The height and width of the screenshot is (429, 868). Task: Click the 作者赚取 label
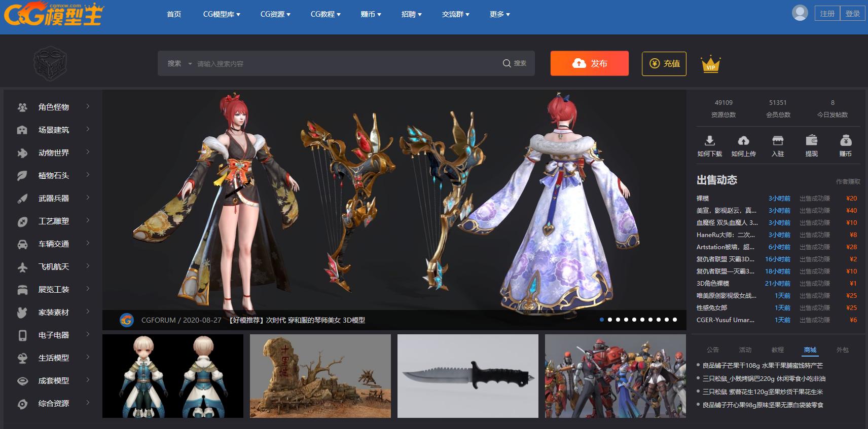click(x=848, y=182)
